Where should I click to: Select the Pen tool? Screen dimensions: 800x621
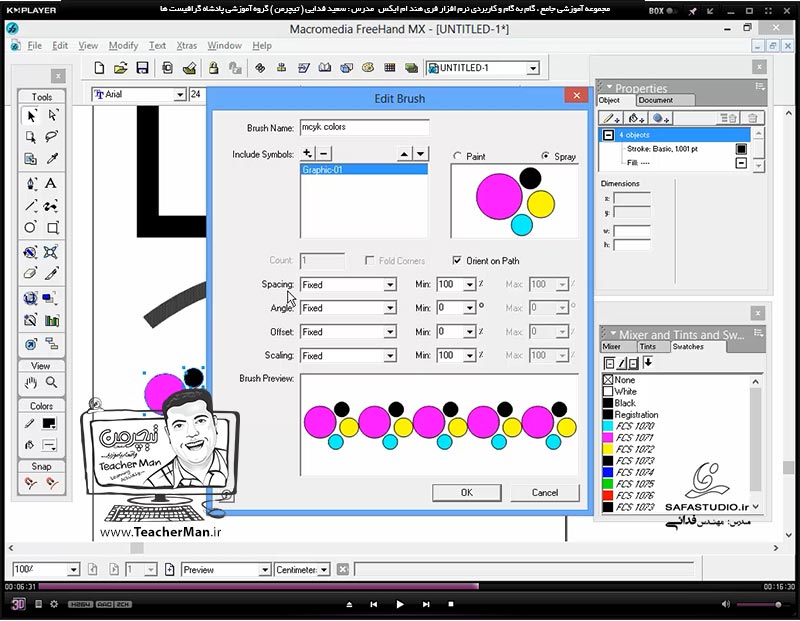click(x=31, y=183)
